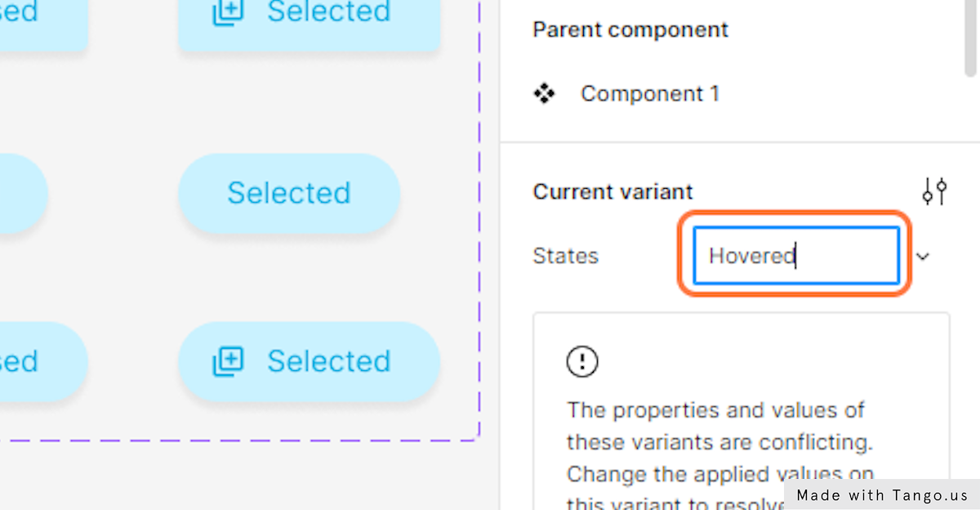Click duplicate-plus icon in top Selected button
980x510 pixels.
tap(228, 13)
